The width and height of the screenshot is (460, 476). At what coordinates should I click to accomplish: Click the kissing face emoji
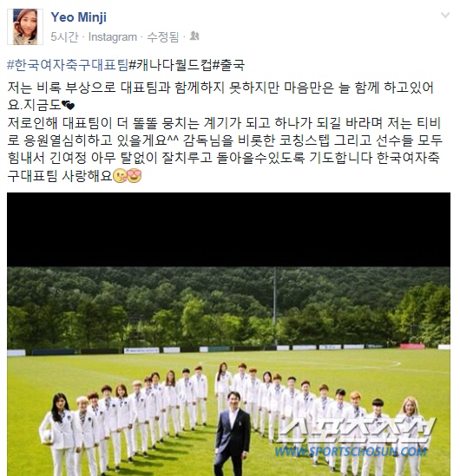(120, 176)
